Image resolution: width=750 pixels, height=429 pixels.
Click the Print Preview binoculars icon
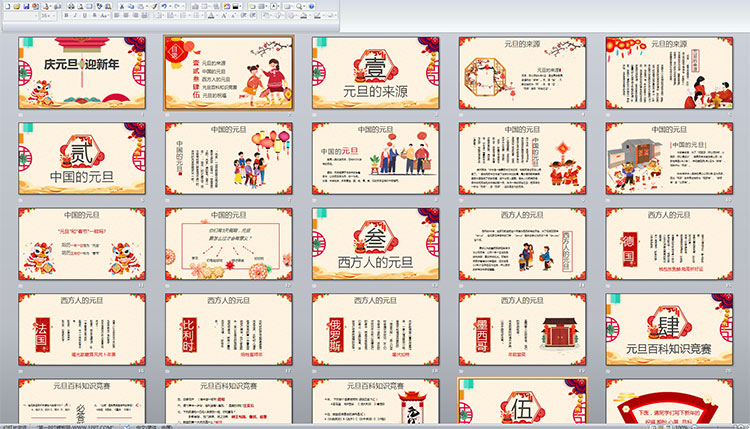click(x=71, y=7)
